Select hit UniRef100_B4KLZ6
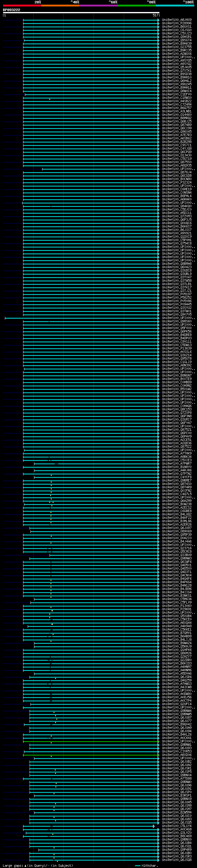The height and width of the screenshot is (868, 197). (x=177, y=735)
